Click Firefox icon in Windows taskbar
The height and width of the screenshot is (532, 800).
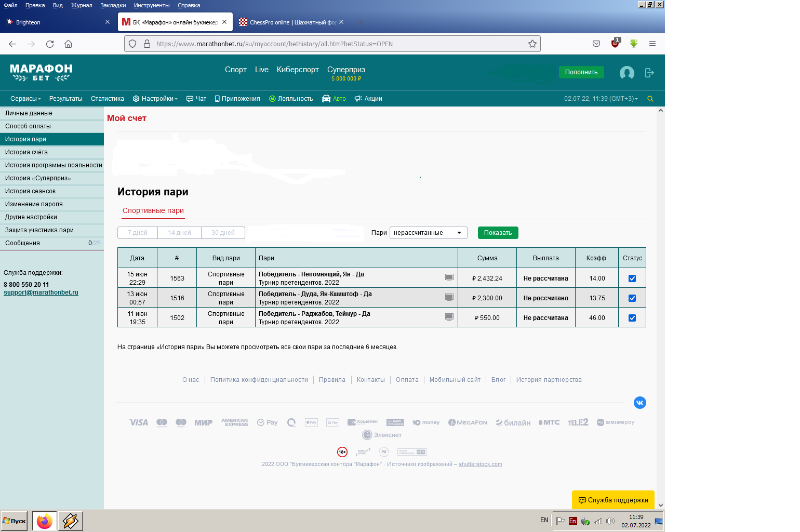(45, 521)
